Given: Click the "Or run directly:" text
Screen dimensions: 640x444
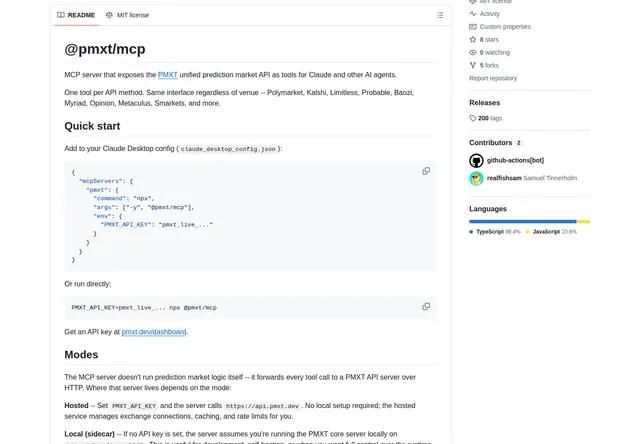Looking at the screenshot, I should coord(88,284).
